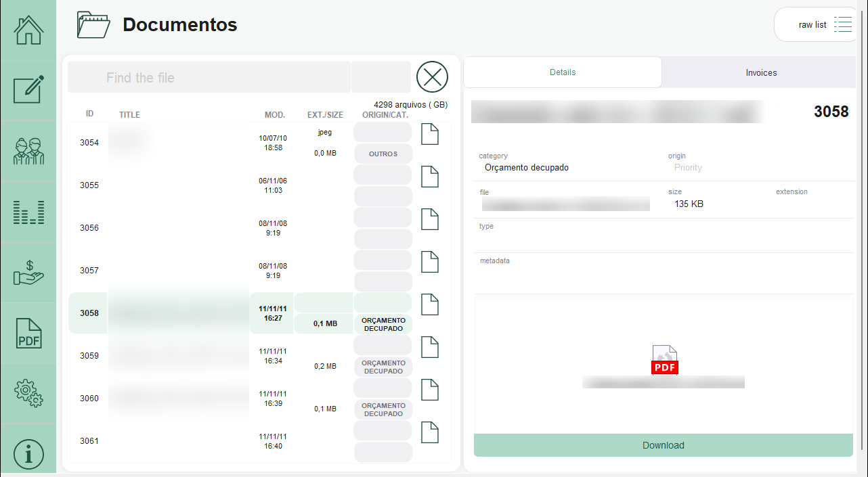The image size is (868, 477).
Task: Sort by the MOD. column header
Action: (x=275, y=115)
